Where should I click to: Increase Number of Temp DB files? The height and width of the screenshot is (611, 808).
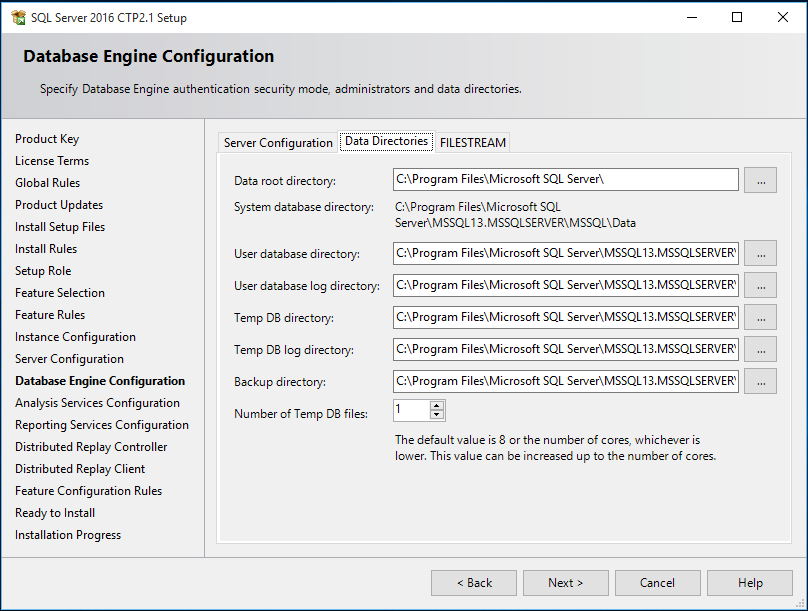click(x=437, y=405)
